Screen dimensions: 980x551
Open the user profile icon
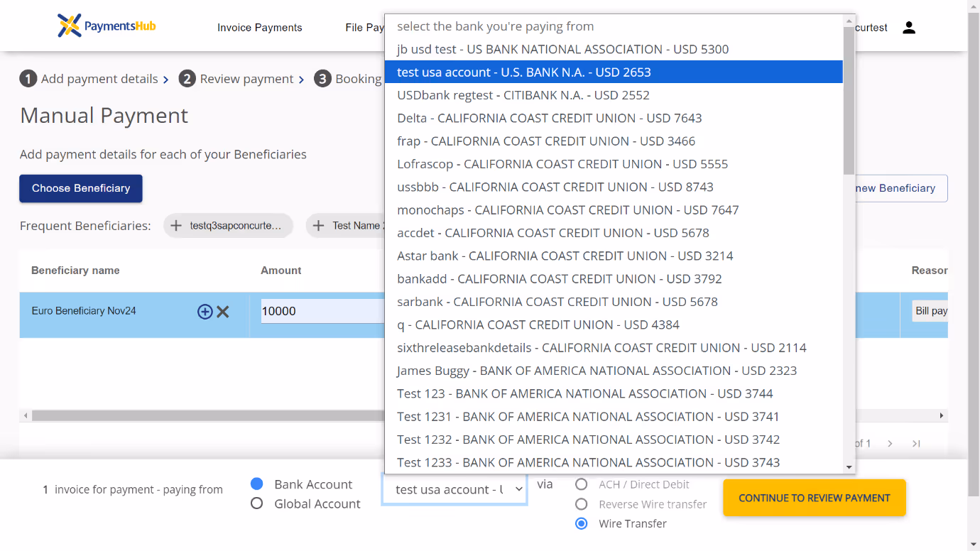[909, 28]
